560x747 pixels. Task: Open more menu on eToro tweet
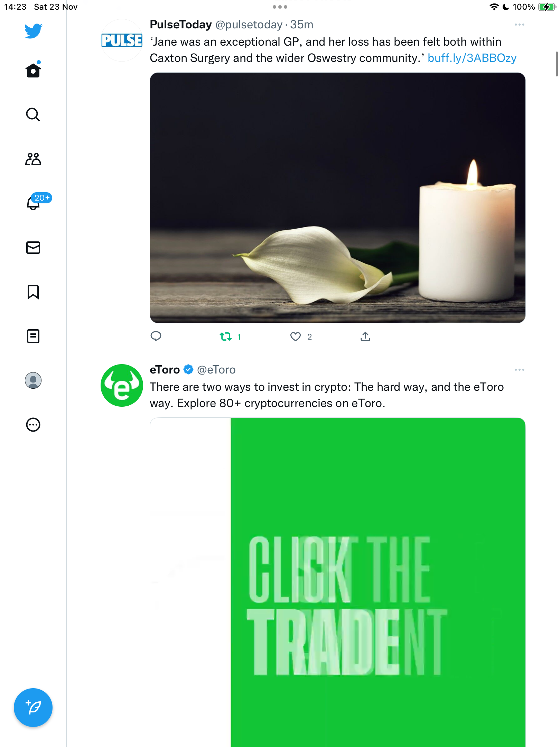(519, 370)
